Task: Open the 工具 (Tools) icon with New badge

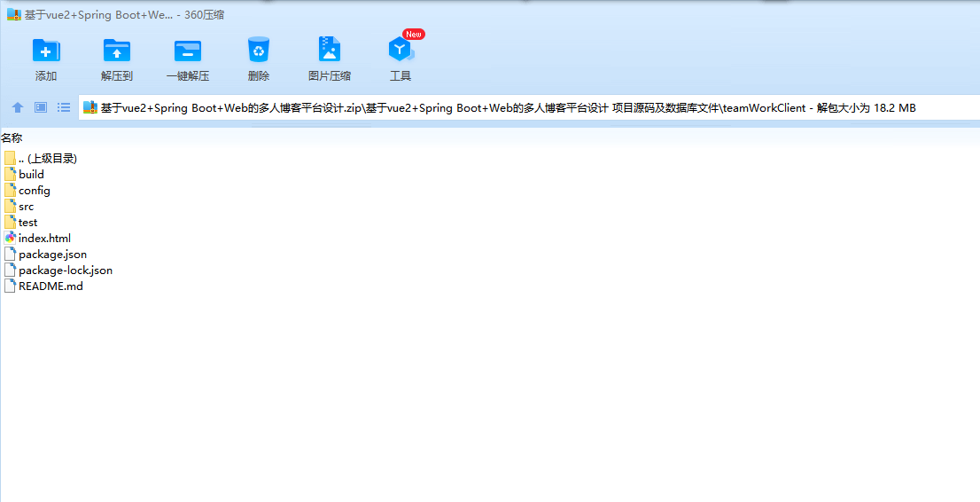Action: [x=401, y=49]
